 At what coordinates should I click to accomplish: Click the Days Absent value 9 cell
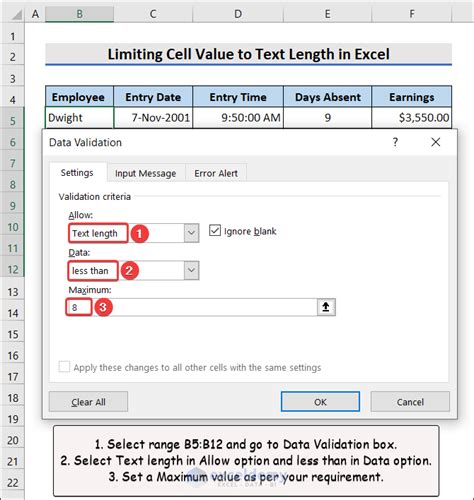tap(327, 117)
